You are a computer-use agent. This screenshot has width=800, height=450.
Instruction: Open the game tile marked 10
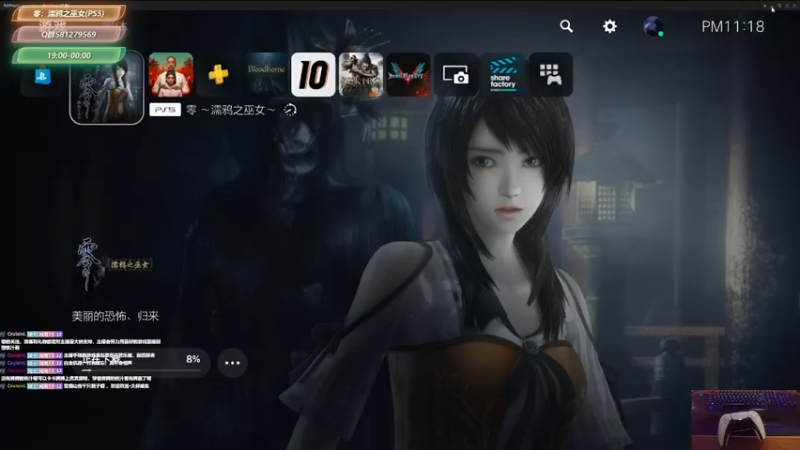[x=313, y=74]
